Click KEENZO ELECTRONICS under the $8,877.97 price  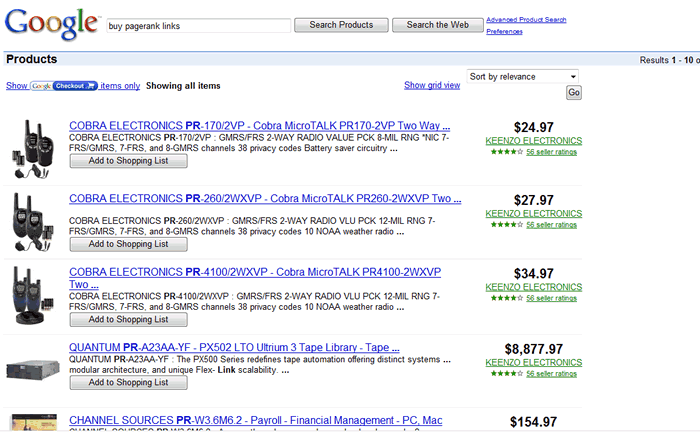pos(533,362)
